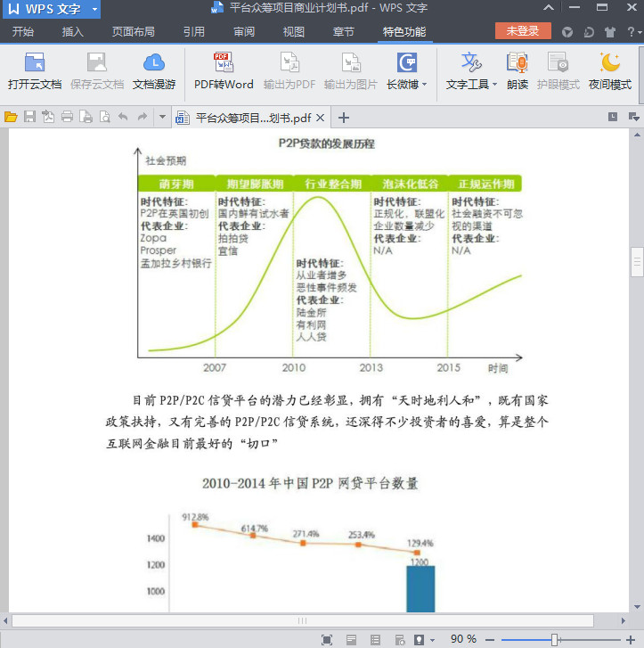644x648 pixels.
Task: Open WPS 文字 application menu
Action: tap(52, 9)
